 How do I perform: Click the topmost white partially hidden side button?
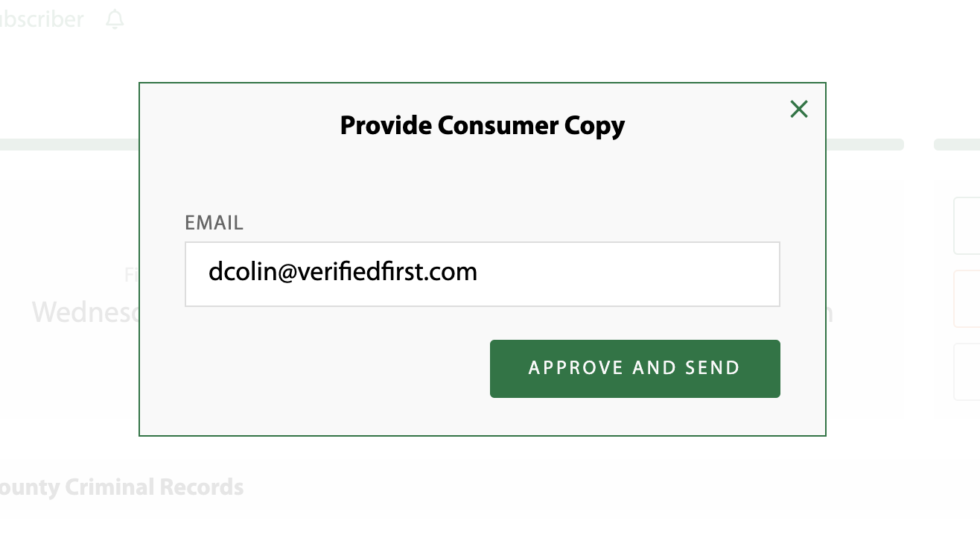pos(967,226)
